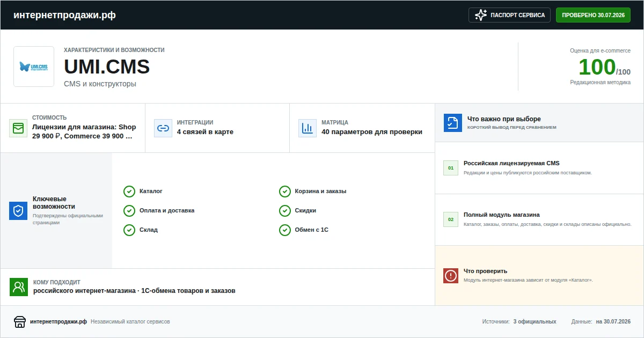The image size is (644, 338).
Task: Click the 01 number badge
Action: pyautogui.click(x=451, y=168)
